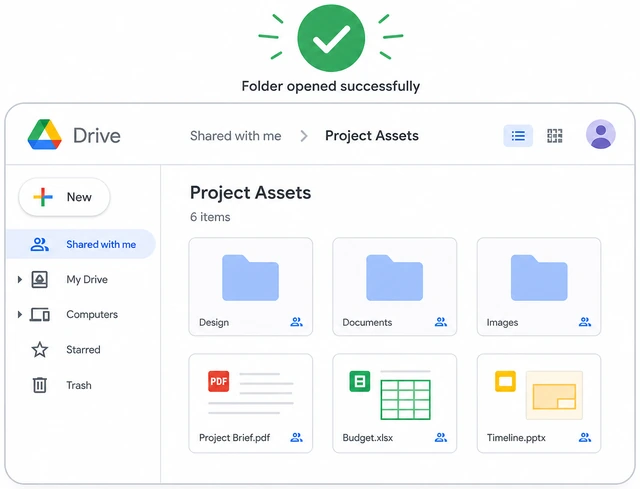Click the Timeline.pptx file name
The height and width of the screenshot is (489, 640).
pyautogui.click(x=516, y=438)
